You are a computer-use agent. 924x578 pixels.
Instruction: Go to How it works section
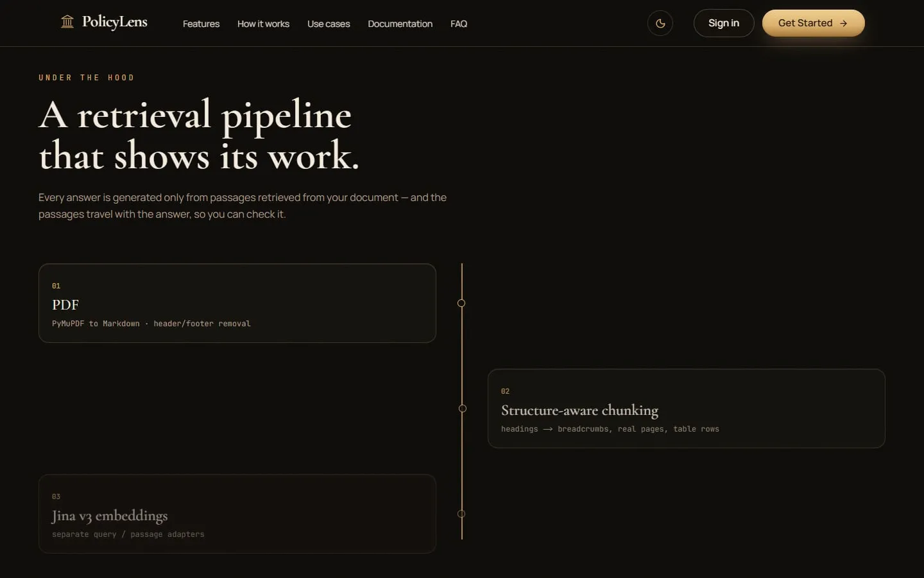(263, 24)
